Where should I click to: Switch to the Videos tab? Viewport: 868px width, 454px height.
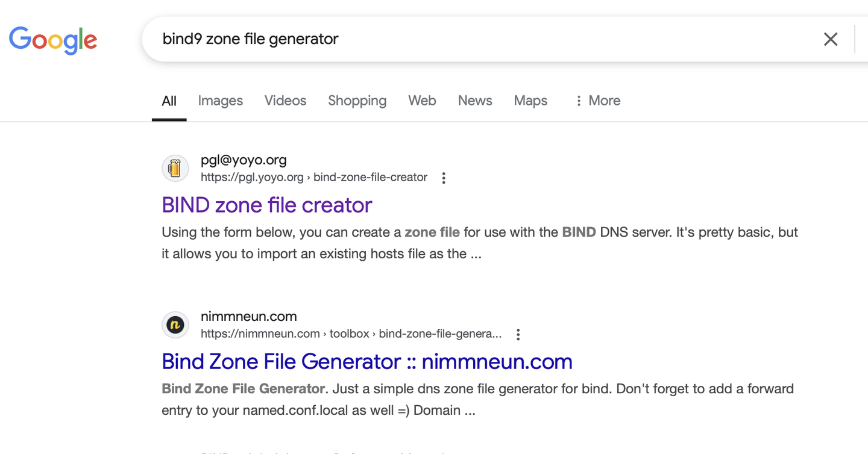[x=285, y=101]
